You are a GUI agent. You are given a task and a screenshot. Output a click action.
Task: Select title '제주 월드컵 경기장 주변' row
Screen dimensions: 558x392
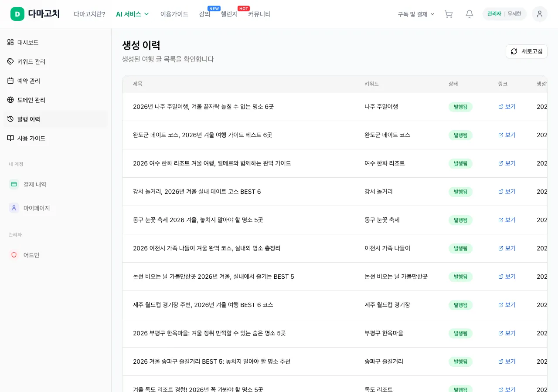click(x=203, y=305)
